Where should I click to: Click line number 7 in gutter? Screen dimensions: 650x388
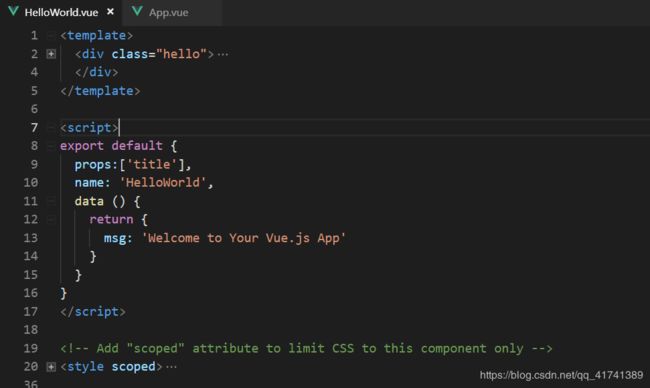coord(34,128)
